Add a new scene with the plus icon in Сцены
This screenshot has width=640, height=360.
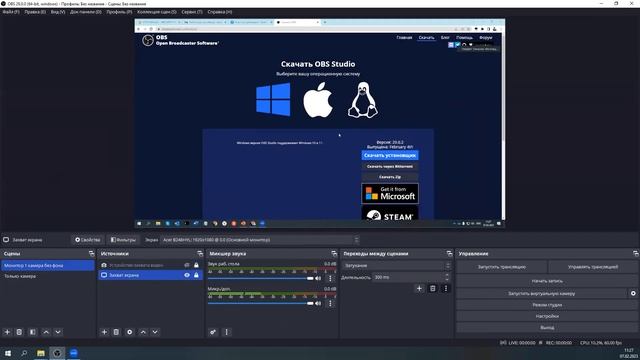coord(7,332)
